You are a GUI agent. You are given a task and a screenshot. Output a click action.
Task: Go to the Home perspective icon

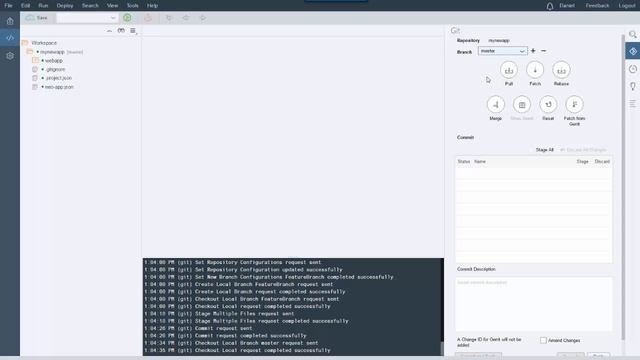pos(10,20)
